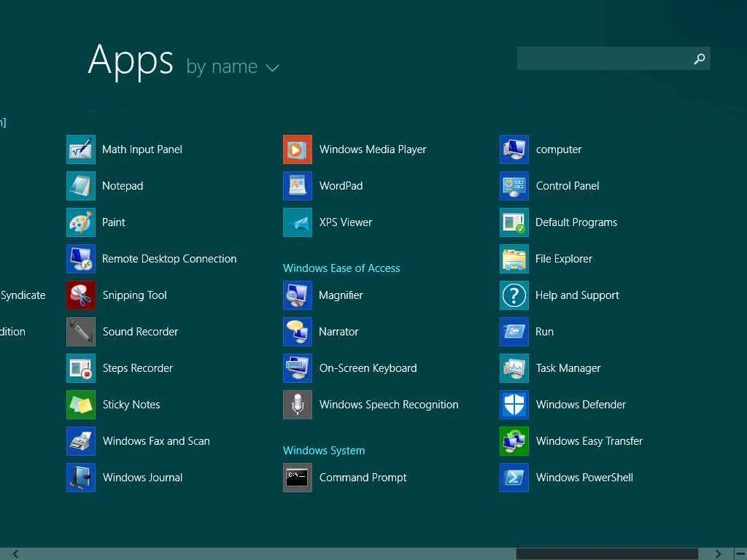Click the 'Help and Support' text label
Viewport: 747px width, 560px height.
(x=578, y=295)
